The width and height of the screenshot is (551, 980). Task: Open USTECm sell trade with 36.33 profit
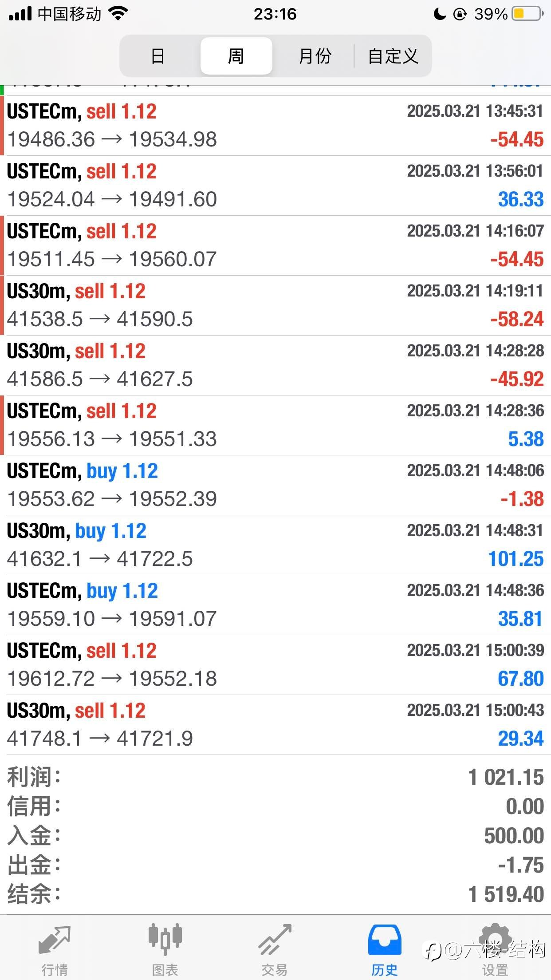click(275, 186)
